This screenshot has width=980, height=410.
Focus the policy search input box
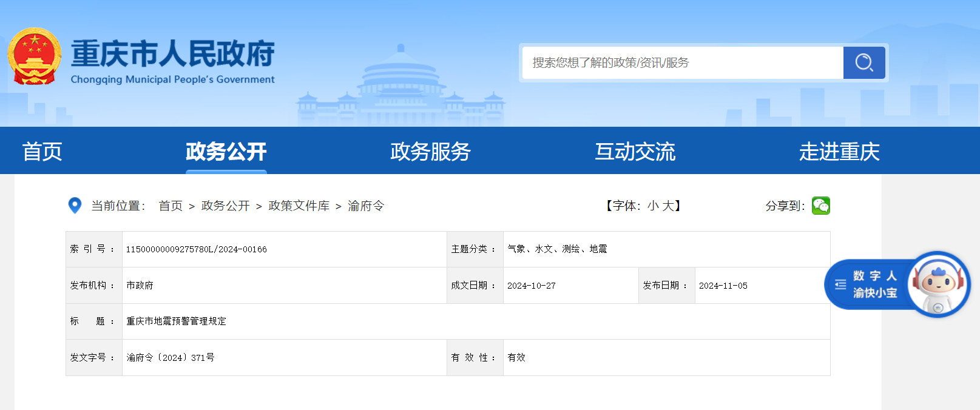(x=683, y=62)
